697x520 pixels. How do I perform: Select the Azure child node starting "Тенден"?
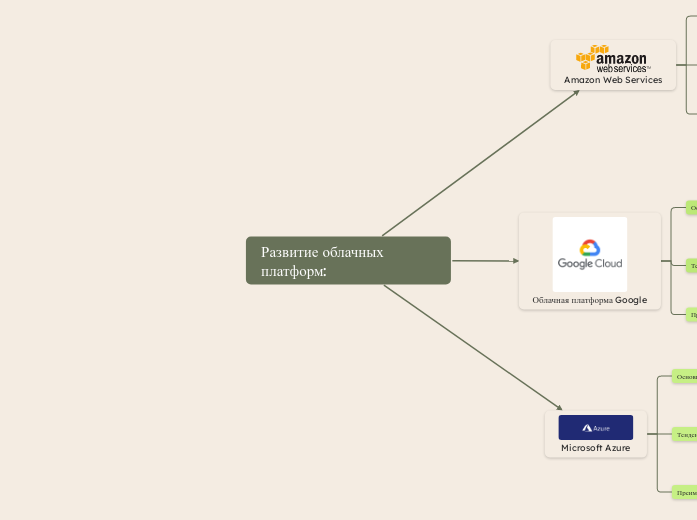[x=685, y=434]
